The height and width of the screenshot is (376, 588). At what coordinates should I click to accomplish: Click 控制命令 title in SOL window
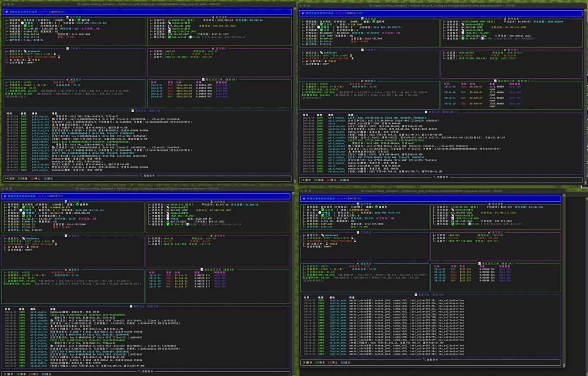430,359
